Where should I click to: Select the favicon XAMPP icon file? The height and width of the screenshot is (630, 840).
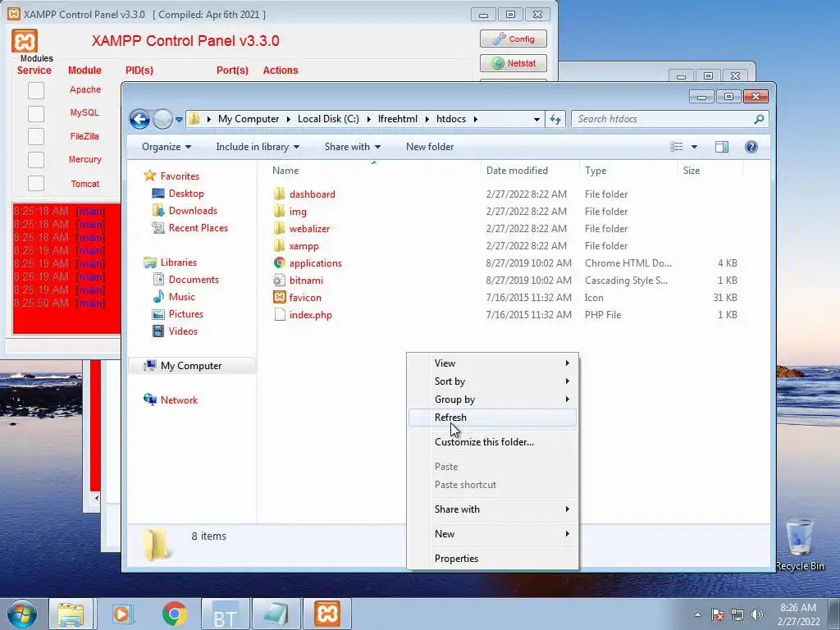point(279,297)
